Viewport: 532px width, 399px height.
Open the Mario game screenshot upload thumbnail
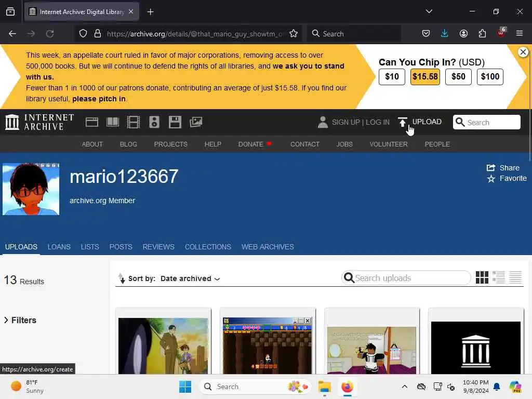(x=268, y=345)
